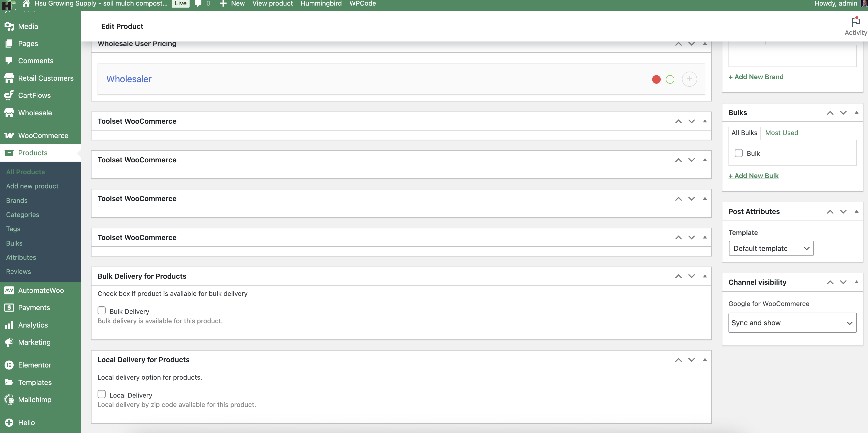Click the Add New Brand link
The image size is (868, 433).
pos(756,77)
